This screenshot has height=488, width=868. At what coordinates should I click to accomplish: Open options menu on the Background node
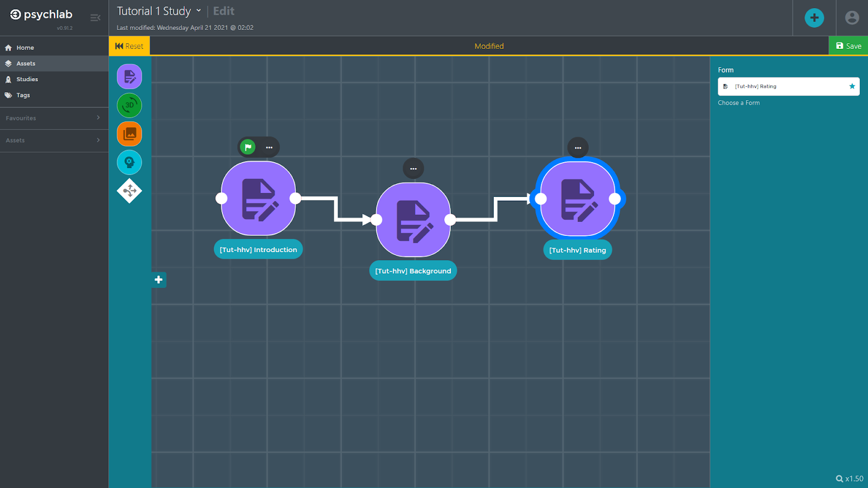click(413, 169)
